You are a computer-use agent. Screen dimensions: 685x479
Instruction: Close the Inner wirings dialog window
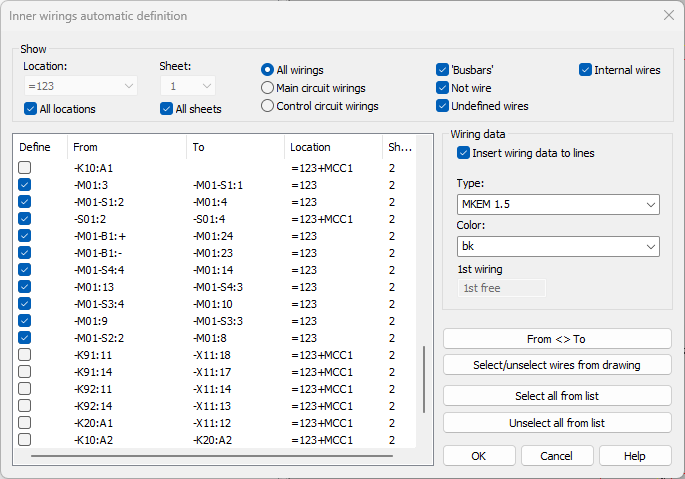pos(668,15)
